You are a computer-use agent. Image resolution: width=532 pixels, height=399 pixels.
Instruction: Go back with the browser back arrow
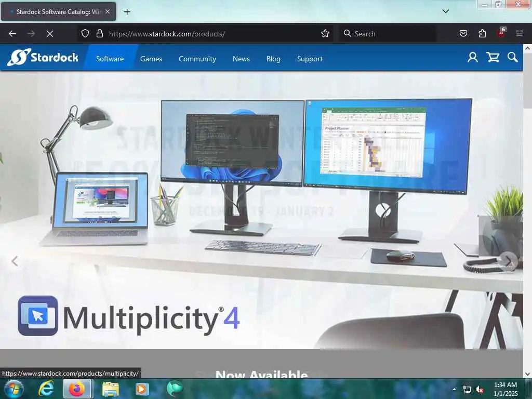coord(12,34)
